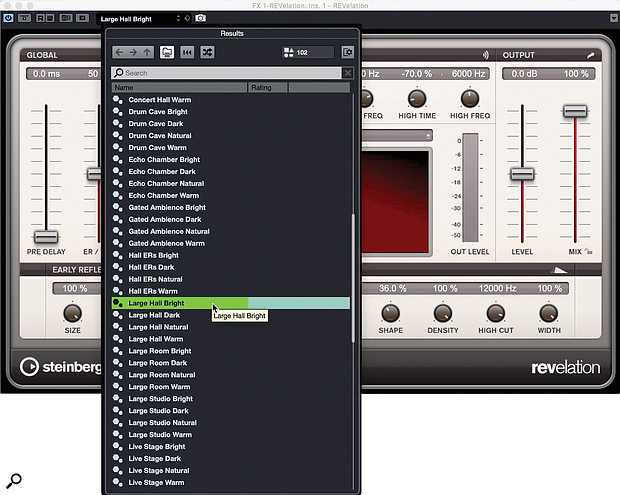Click the triangle expander above Width

pos(559,270)
